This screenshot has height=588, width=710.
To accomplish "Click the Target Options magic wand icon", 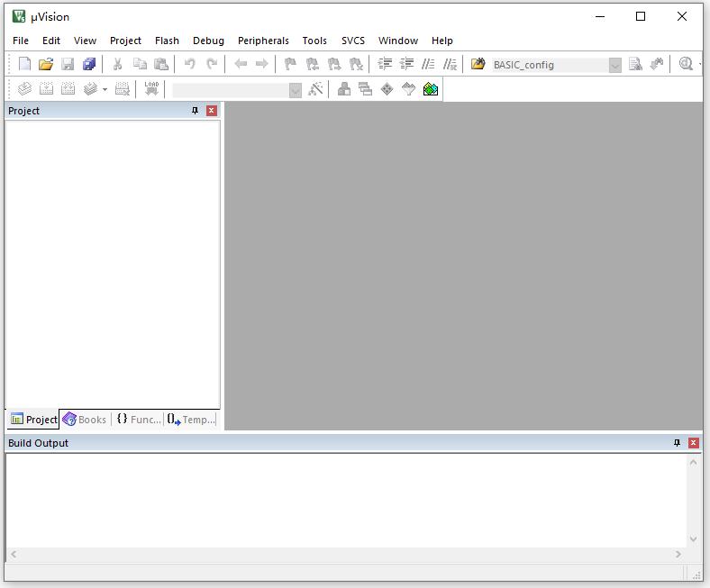I will click(x=315, y=89).
